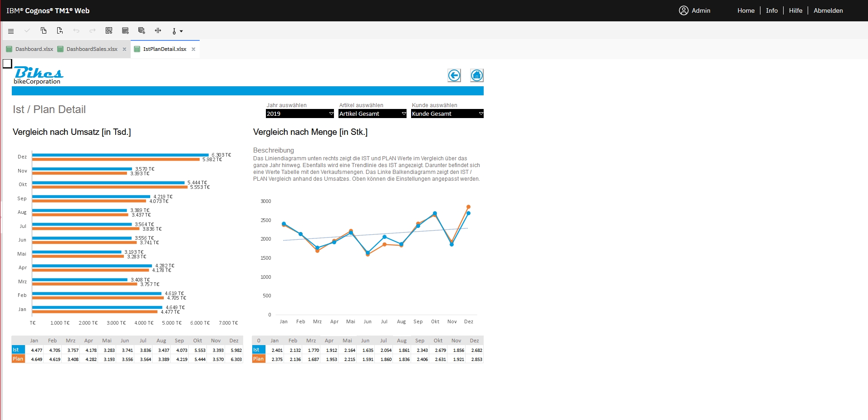Click the orange Plan row header in Umsatz table
This screenshot has height=420, width=868.
(18, 359)
